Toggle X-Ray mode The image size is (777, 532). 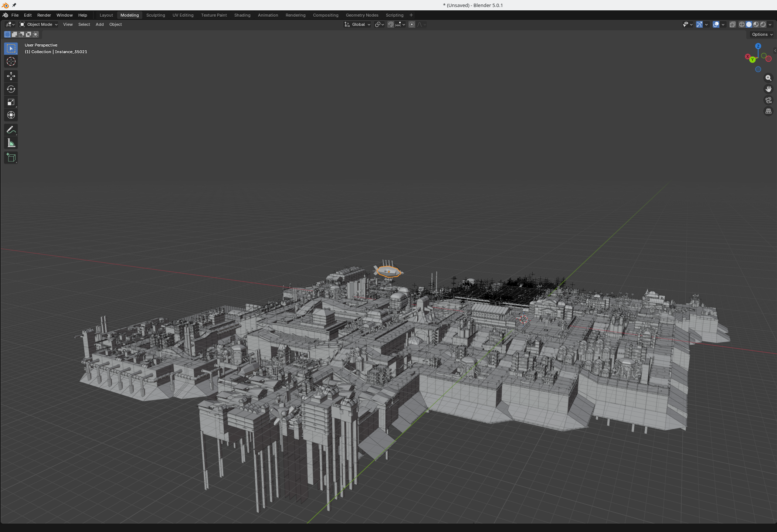[732, 24]
